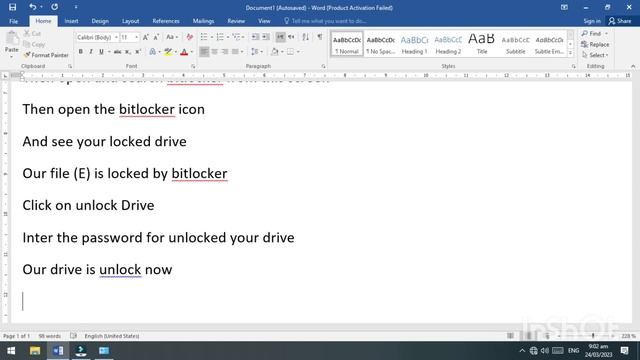Click the Format Painter brush
640x360 pixels.
(46, 55)
